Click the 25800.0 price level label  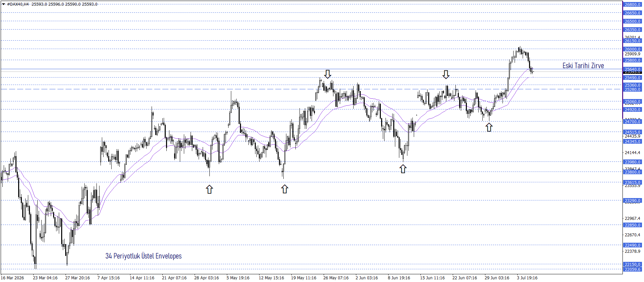[x=632, y=60]
